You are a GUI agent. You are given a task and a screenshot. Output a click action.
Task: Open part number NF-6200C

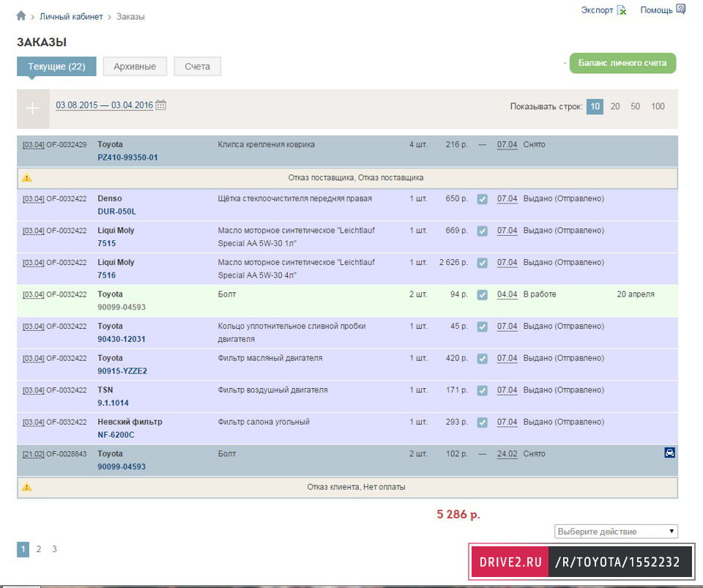[x=116, y=435]
